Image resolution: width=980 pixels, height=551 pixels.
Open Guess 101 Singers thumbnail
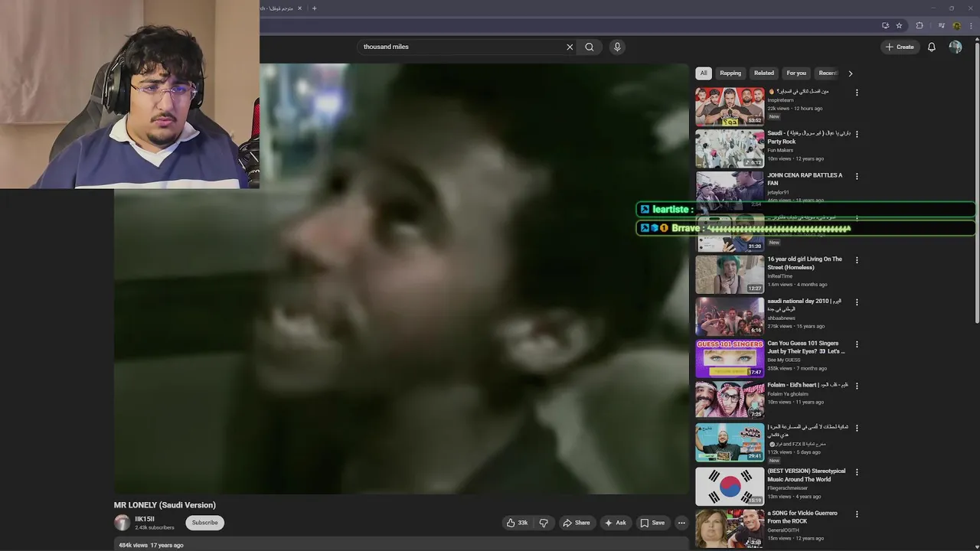pos(730,358)
